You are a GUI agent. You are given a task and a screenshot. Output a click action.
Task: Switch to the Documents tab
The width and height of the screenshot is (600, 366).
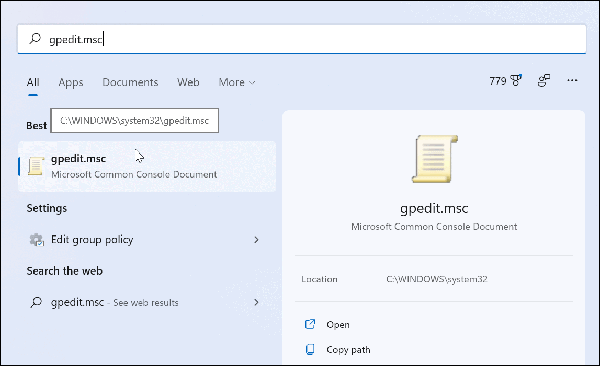click(130, 82)
